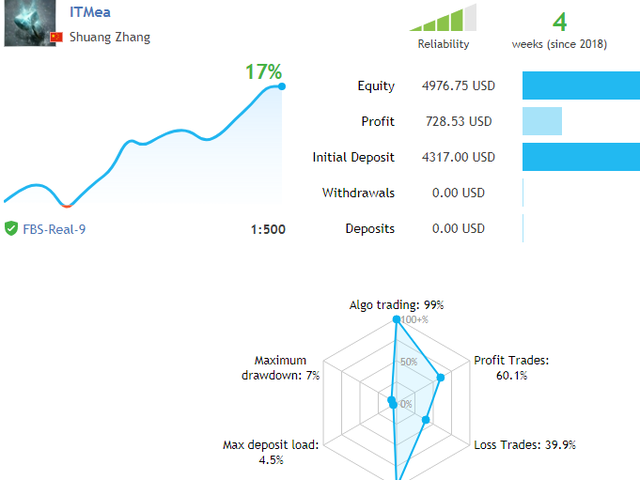640x480 pixels.
Task: Click the blue growth chart endpoint dot
Action: [x=282, y=86]
